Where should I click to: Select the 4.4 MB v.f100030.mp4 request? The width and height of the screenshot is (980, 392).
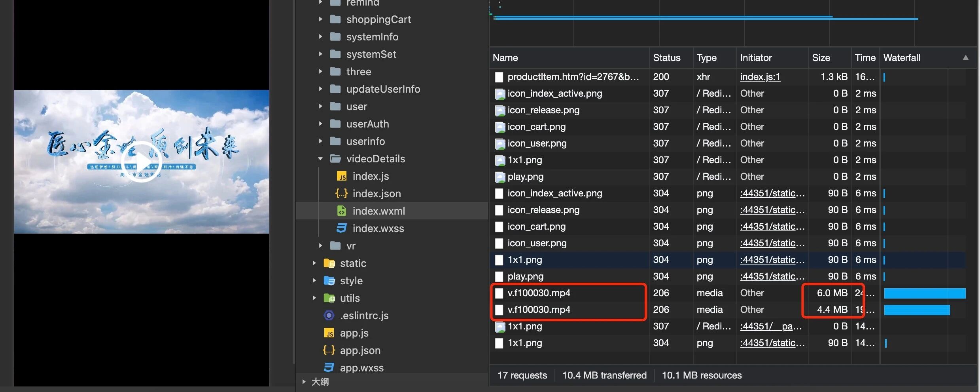728,310
